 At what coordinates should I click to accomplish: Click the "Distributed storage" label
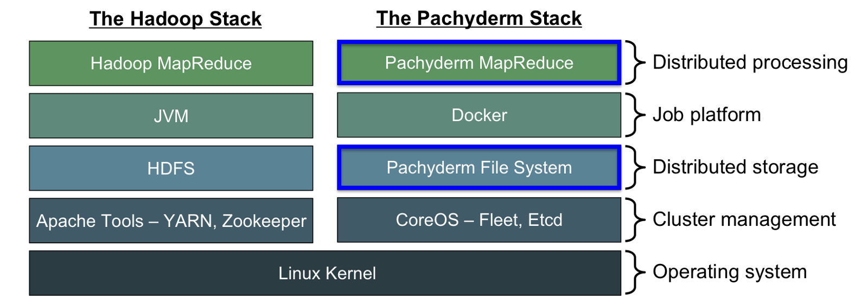click(735, 167)
